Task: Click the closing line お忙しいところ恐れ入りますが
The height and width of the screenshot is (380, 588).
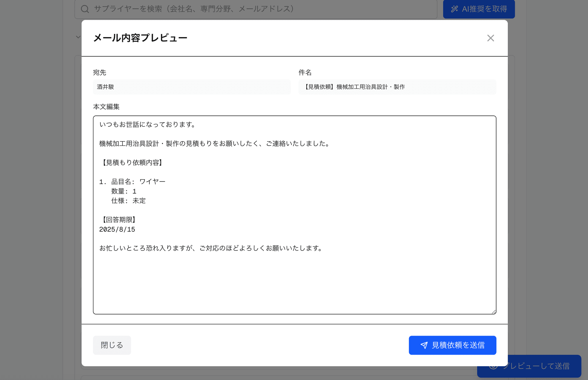Action: tap(211, 248)
